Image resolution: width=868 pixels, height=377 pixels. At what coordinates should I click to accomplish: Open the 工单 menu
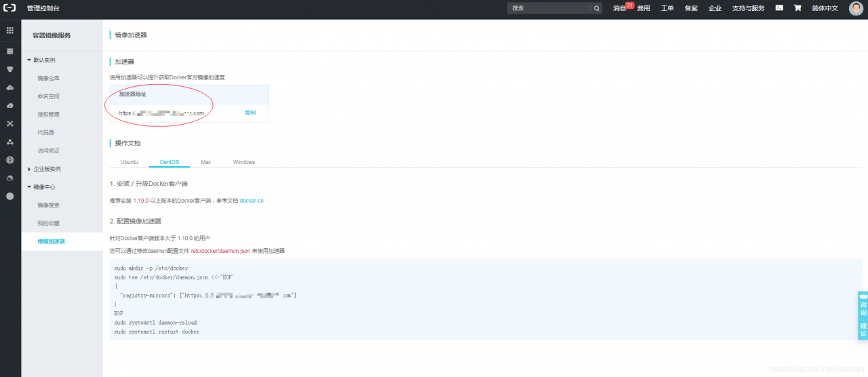[667, 8]
